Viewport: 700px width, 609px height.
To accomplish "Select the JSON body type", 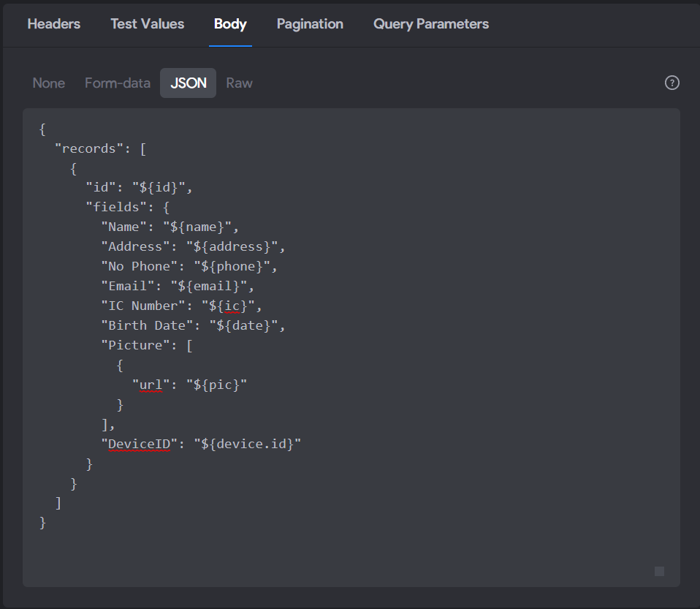I will point(189,83).
